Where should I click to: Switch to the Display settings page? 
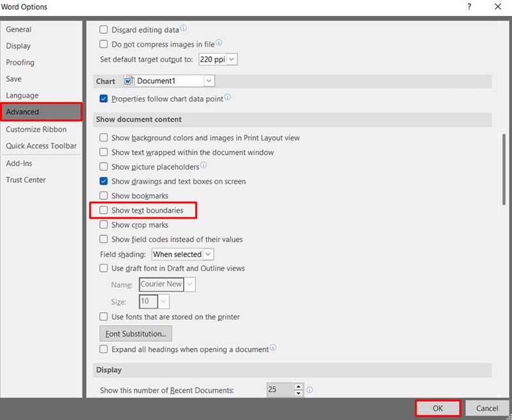tap(18, 45)
